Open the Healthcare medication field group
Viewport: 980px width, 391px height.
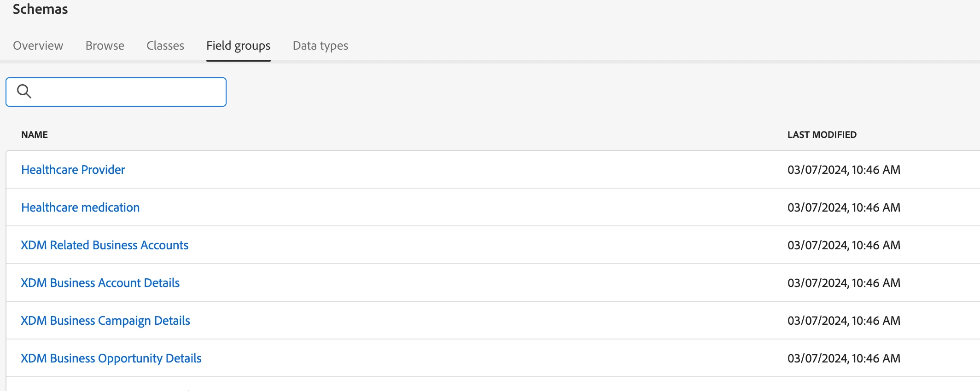point(80,207)
